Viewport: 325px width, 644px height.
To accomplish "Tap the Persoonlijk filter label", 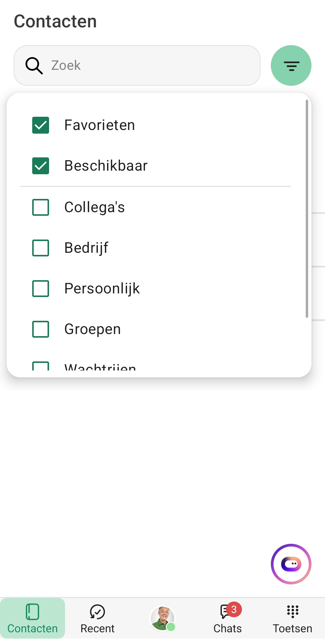I will [102, 289].
